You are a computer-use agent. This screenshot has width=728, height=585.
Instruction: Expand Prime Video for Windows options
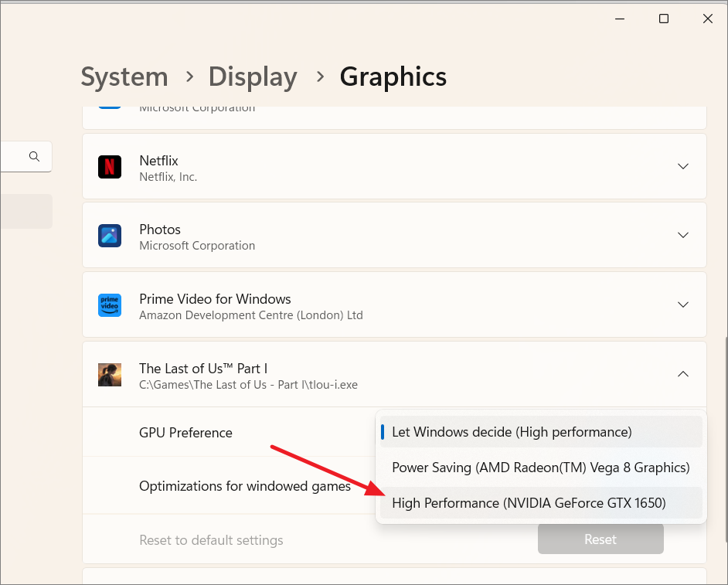pyautogui.click(x=683, y=304)
